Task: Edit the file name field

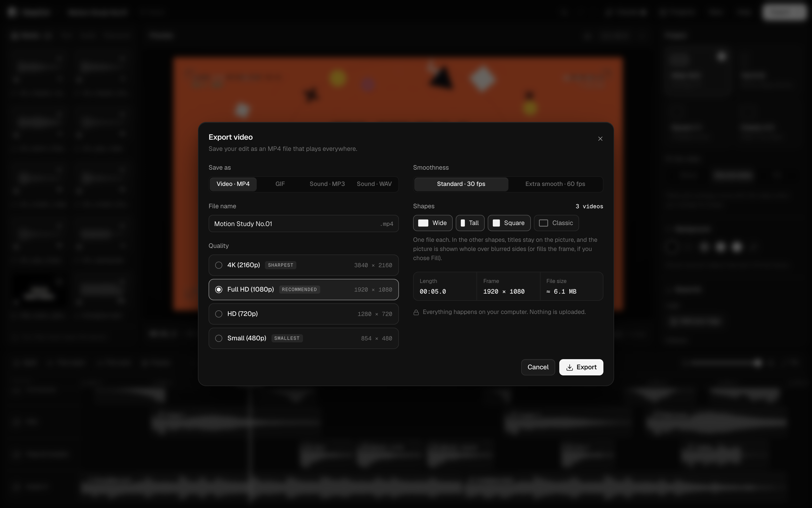Action: pos(303,224)
